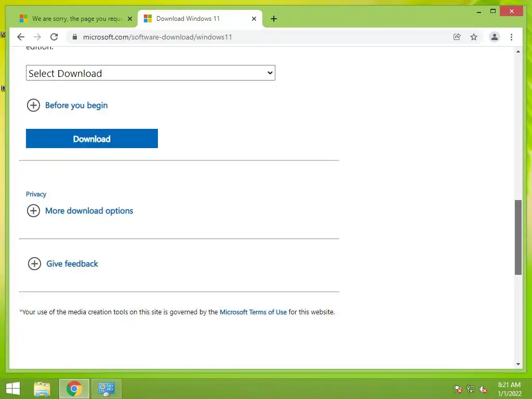This screenshot has height=399, width=532.
Task: Open the Windows Start button
Action: click(13, 389)
